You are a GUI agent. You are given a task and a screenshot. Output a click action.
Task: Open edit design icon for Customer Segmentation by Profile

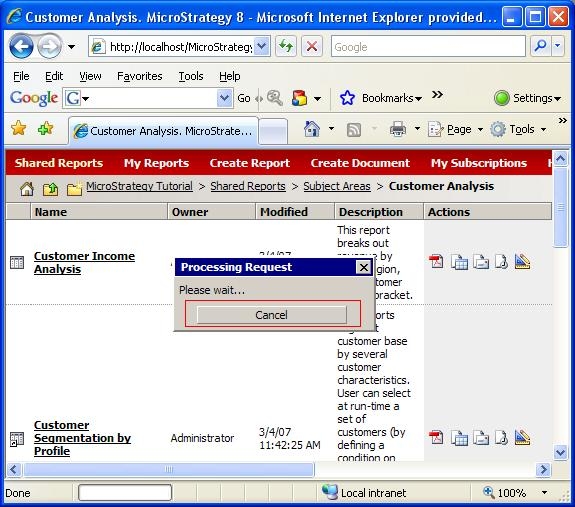coord(522,437)
